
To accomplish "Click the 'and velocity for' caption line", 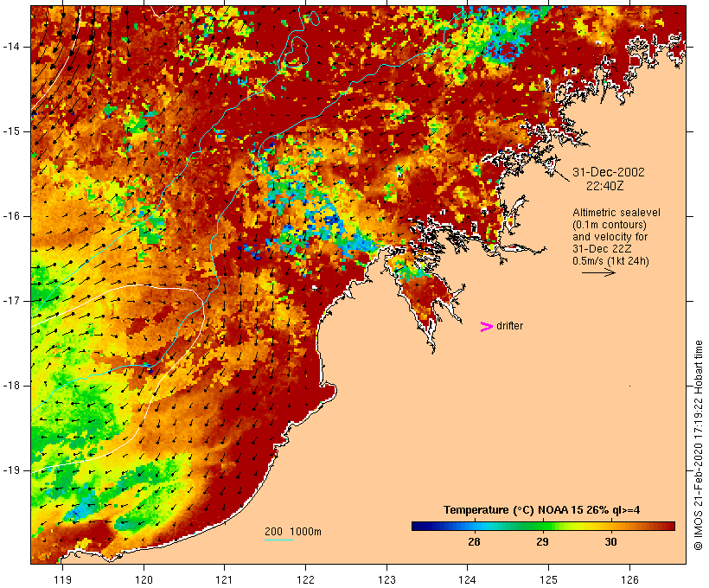I will point(610,237).
